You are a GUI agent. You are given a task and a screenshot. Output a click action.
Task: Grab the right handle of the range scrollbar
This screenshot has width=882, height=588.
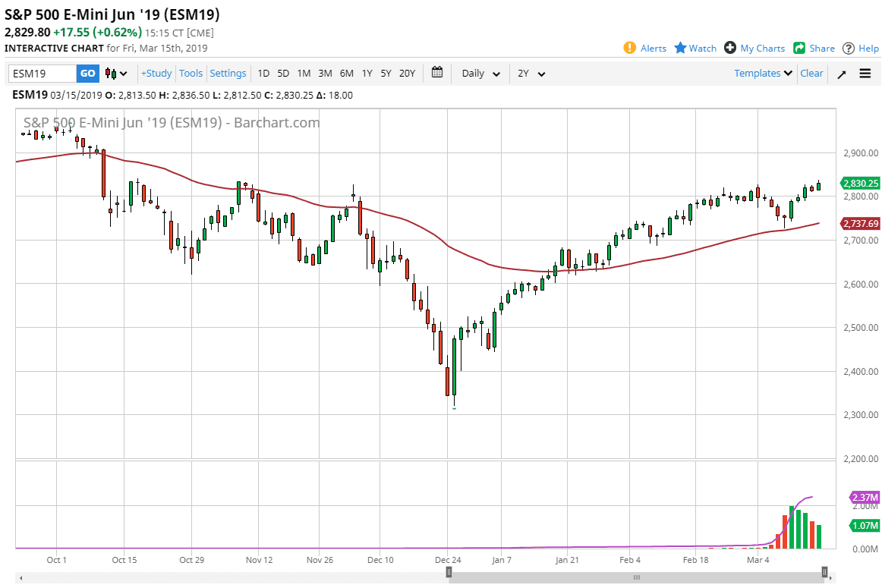coord(824,572)
